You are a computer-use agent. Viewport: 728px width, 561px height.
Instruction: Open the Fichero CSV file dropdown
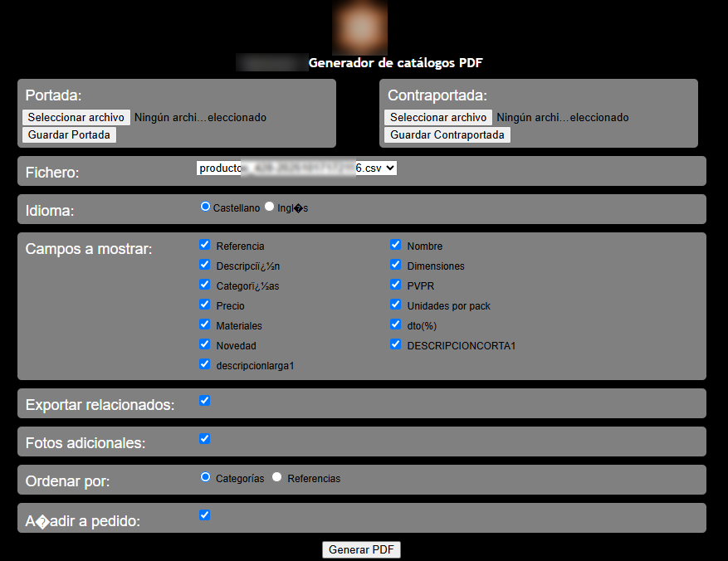click(x=296, y=168)
